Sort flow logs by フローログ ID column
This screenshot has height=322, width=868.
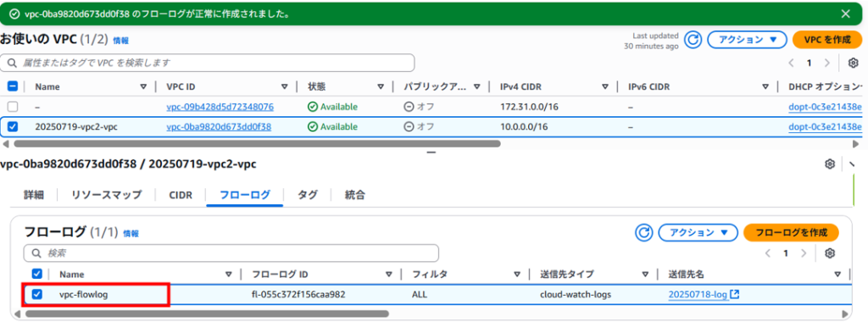coord(389,274)
